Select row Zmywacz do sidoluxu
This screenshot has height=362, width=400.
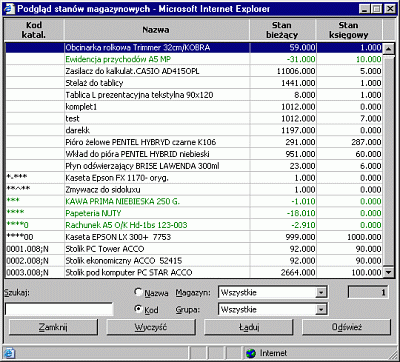(x=194, y=189)
